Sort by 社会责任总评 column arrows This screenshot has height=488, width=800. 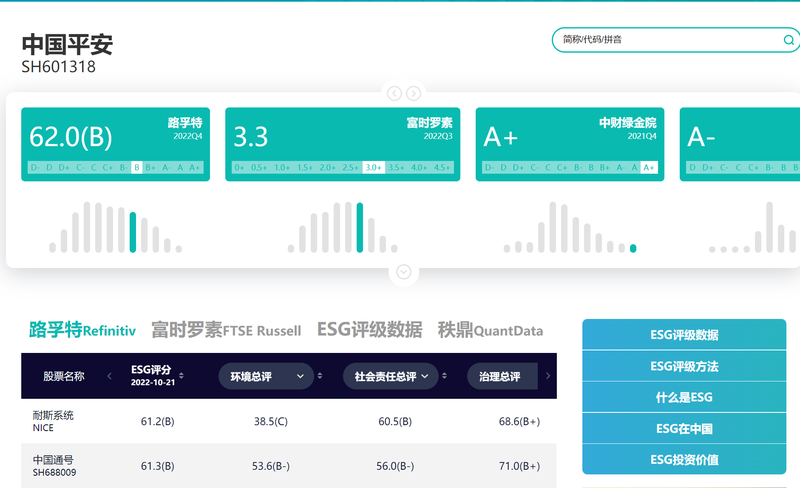point(444,376)
